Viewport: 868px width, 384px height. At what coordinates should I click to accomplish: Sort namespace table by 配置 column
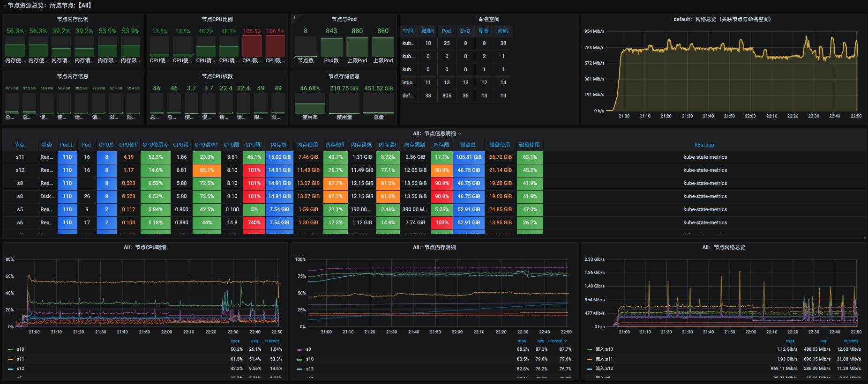[x=484, y=31]
